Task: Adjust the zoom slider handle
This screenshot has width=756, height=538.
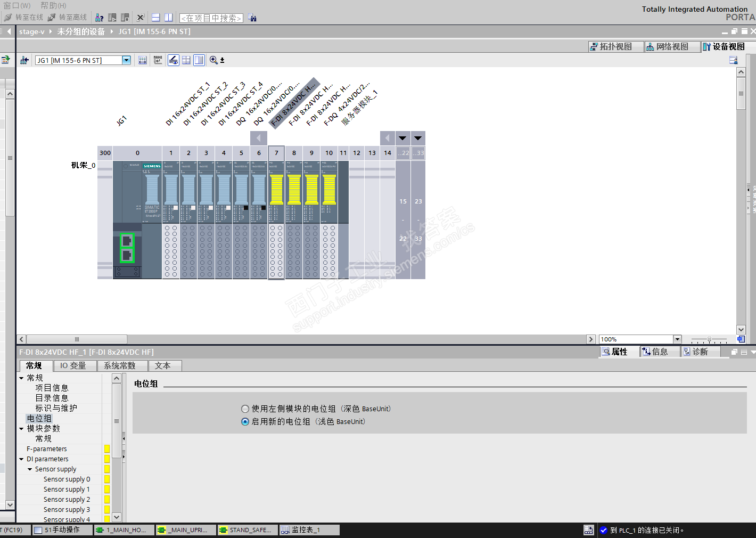Action: click(709, 339)
